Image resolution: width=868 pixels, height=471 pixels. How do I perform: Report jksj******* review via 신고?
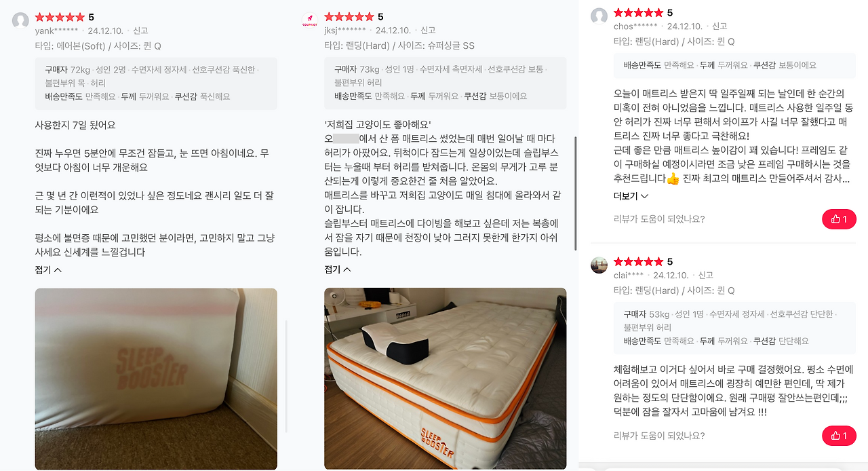[x=428, y=31]
